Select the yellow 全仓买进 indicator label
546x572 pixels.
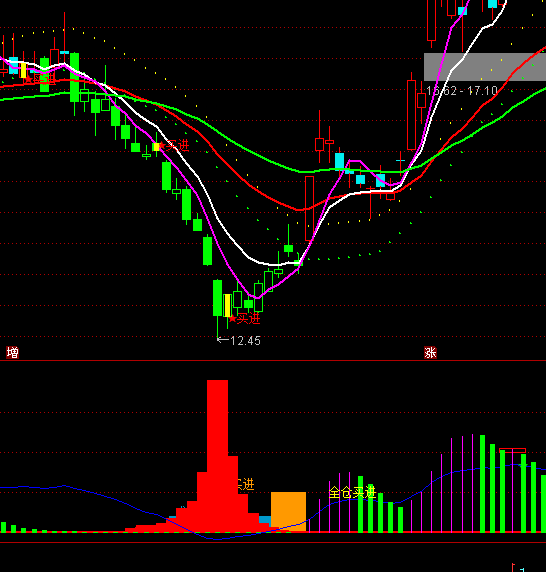click(352, 492)
